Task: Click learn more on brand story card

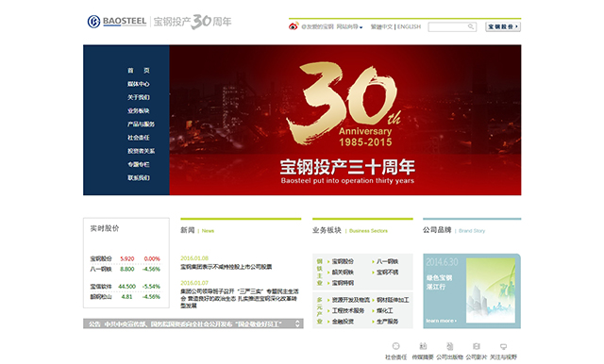Action: 441,321
